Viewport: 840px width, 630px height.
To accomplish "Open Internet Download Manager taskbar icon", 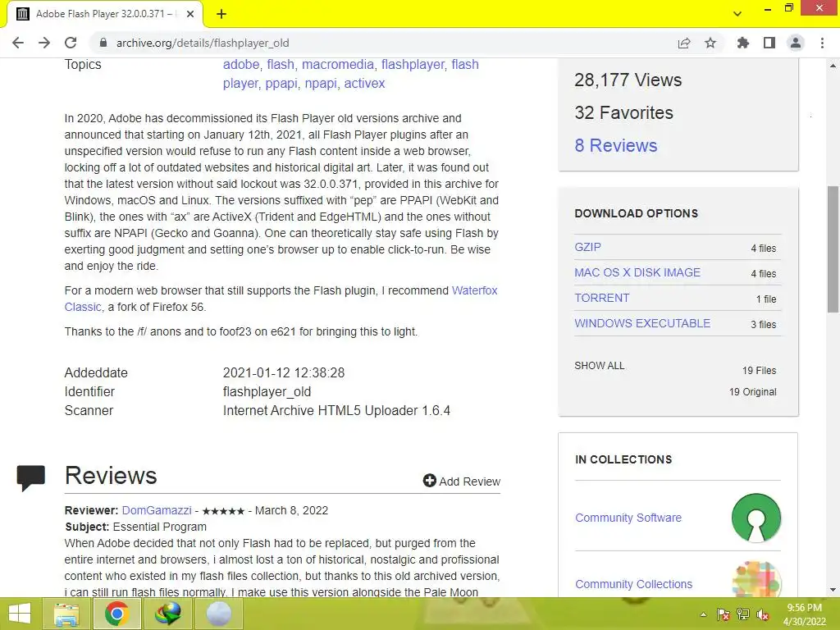I will coord(167,614).
